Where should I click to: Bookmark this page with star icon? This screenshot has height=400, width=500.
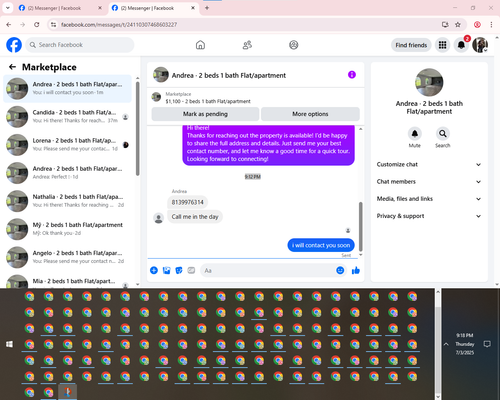pyautogui.click(x=458, y=24)
